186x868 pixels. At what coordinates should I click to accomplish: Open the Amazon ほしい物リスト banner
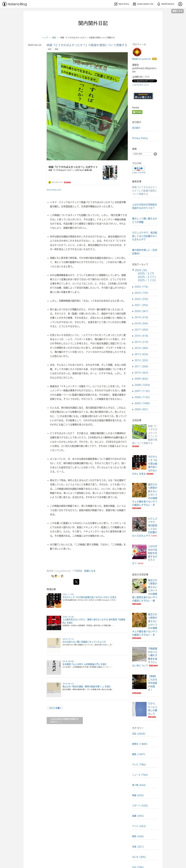point(143,96)
